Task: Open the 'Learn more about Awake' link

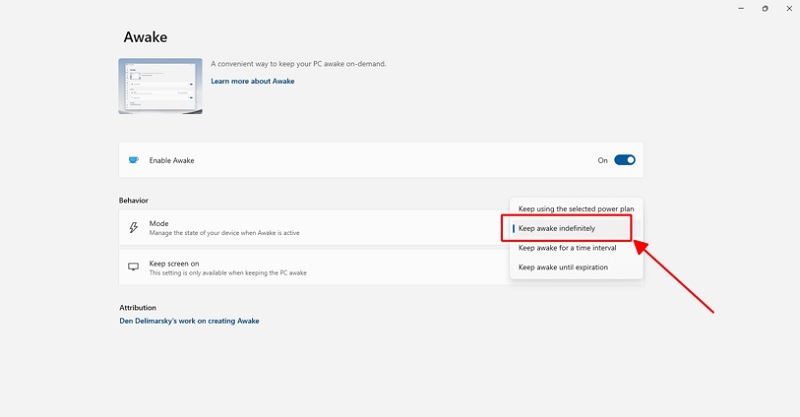Action: pos(252,81)
